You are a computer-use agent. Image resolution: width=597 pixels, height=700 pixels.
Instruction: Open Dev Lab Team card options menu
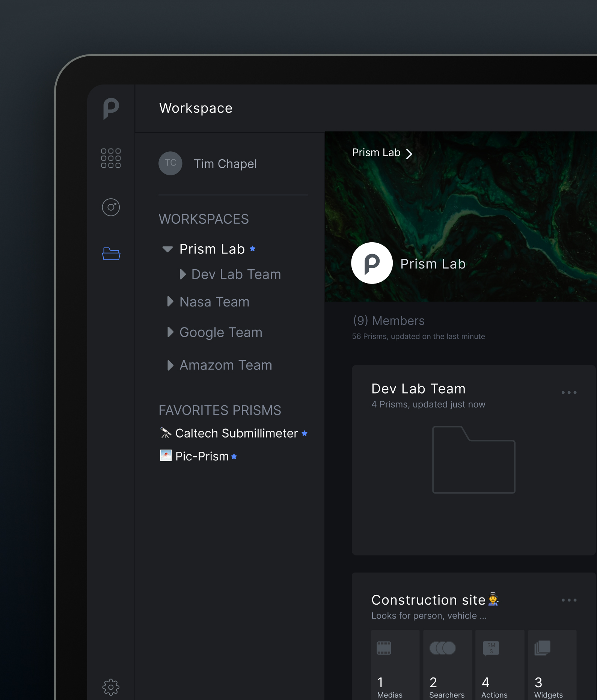569,392
